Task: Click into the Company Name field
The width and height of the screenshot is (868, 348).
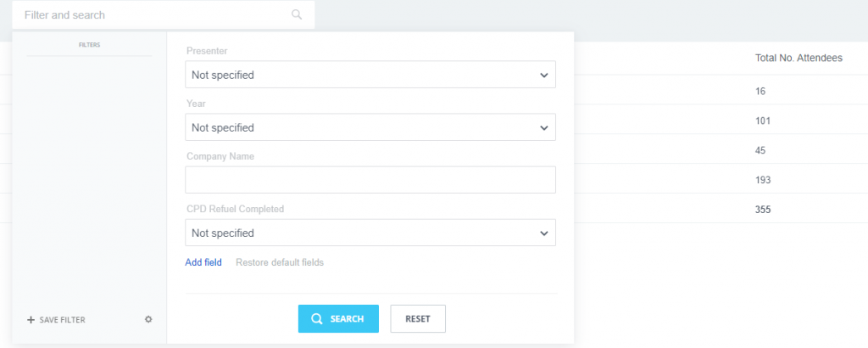Action: click(370, 180)
